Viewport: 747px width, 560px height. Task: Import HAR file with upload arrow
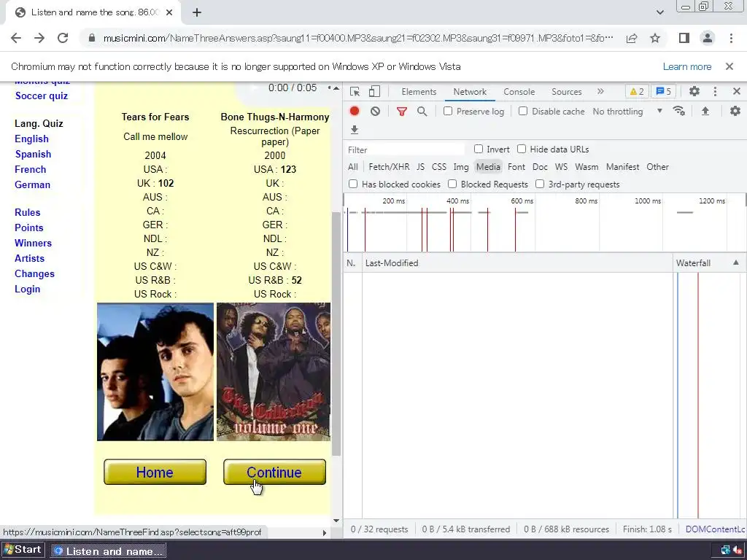[x=705, y=111]
